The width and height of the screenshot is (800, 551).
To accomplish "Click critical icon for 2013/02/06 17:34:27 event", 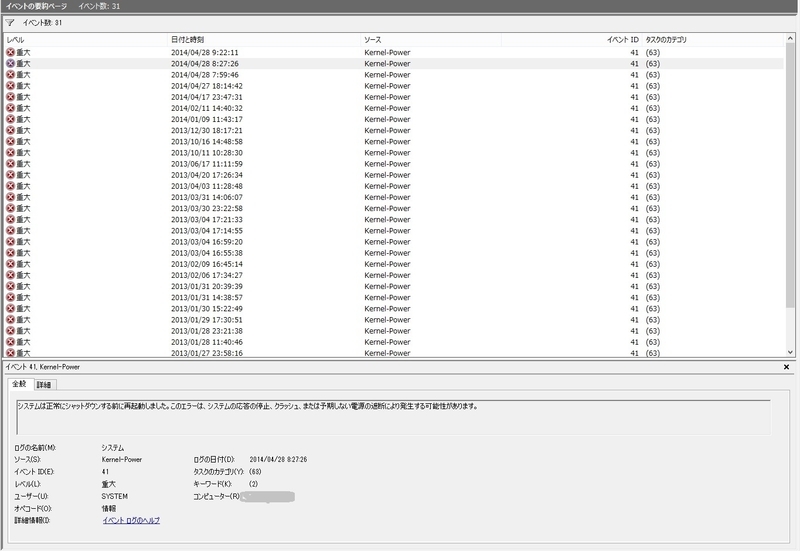I will [10, 275].
